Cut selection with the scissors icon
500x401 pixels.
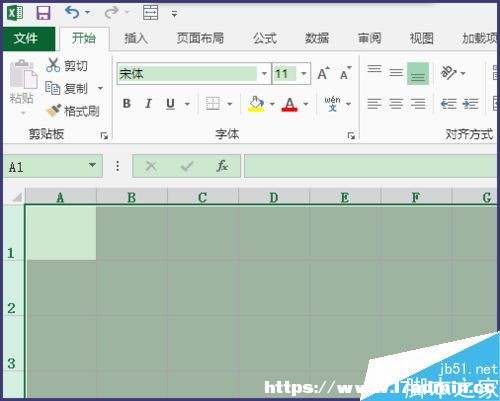tap(67, 65)
